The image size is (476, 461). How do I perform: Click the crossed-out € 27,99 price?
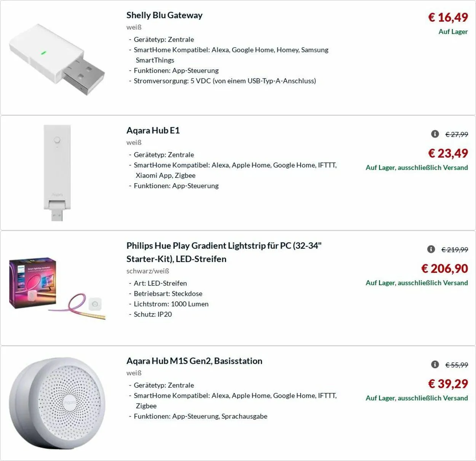(x=457, y=134)
